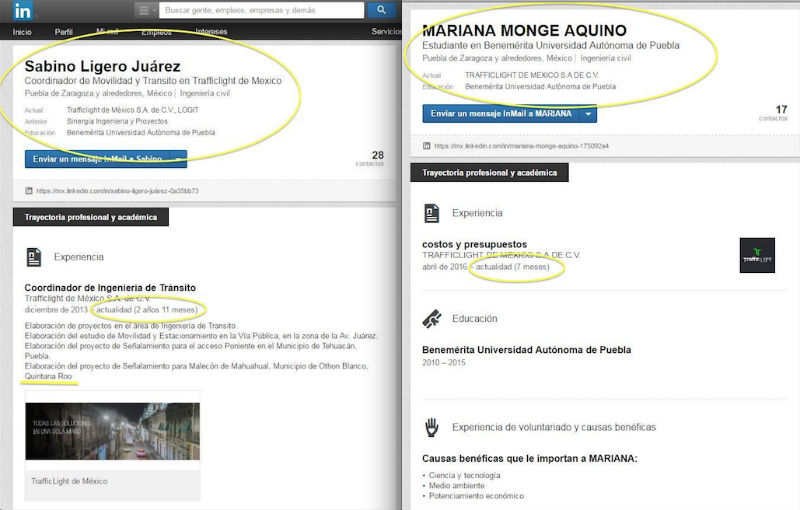Open the Mi red menu item

click(x=107, y=32)
